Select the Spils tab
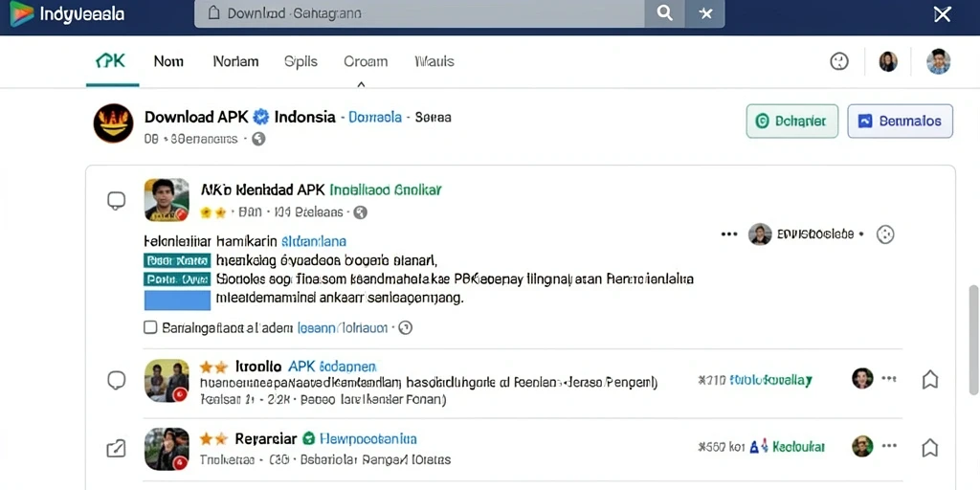This screenshot has height=490, width=980. 301,61
